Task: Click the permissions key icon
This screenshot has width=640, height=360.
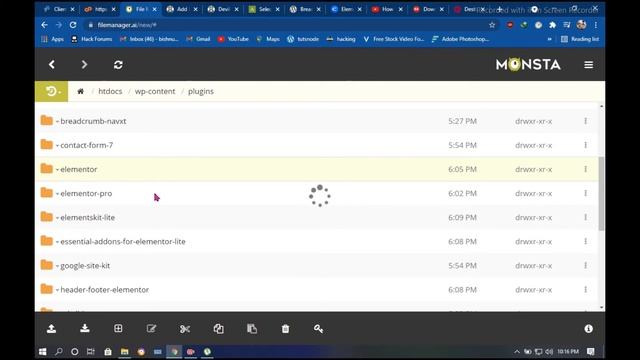Action: click(318, 329)
